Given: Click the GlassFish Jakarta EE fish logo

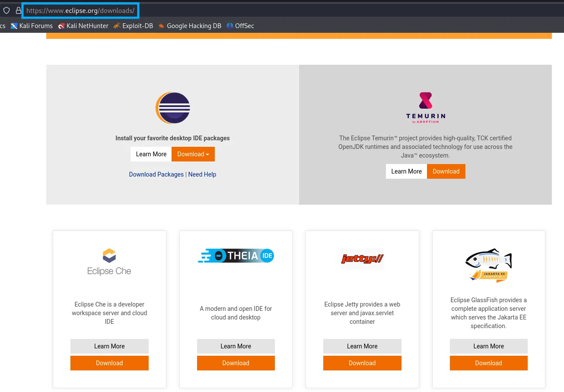Looking at the screenshot, I should [x=489, y=266].
